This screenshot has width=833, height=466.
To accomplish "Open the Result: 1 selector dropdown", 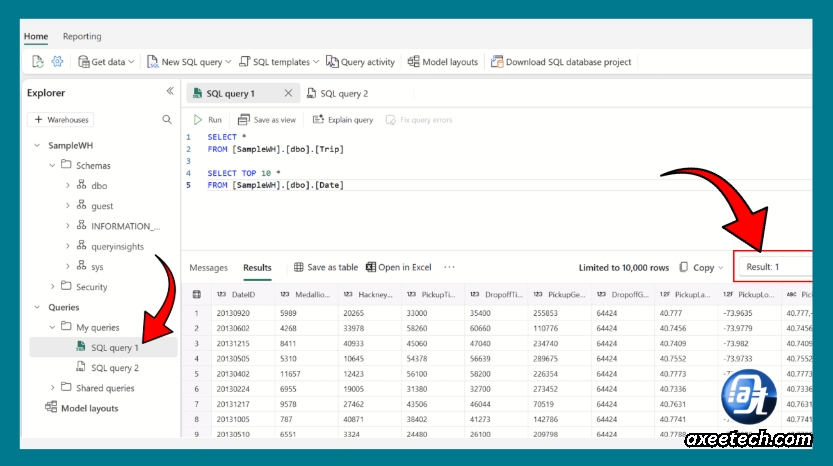I will [776, 267].
